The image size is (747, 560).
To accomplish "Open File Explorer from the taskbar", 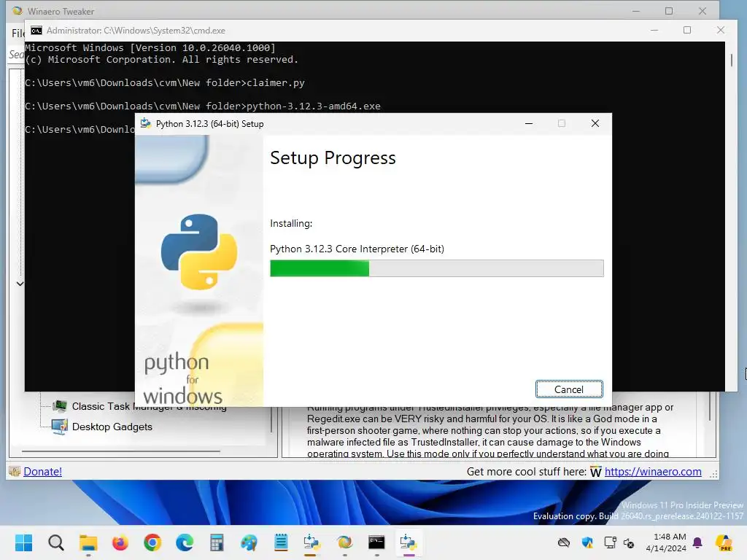I will (x=88, y=542).
